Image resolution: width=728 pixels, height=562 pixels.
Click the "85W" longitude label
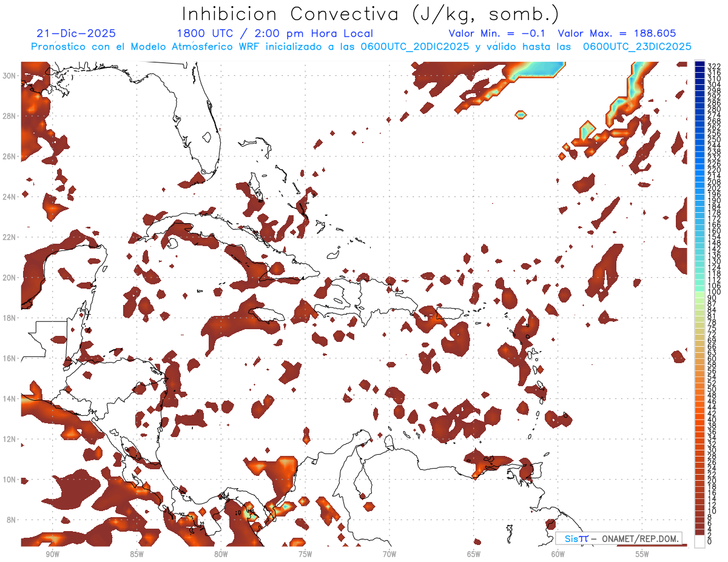pos(136,554)
